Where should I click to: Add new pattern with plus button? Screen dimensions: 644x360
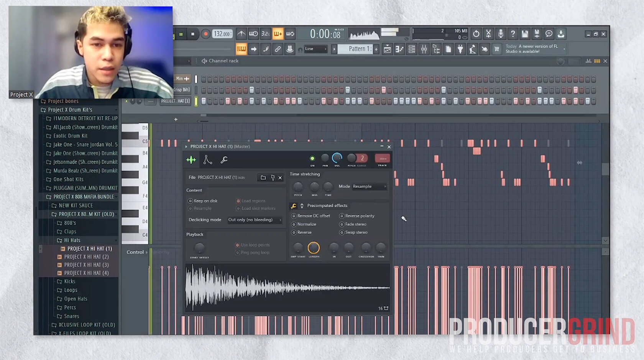pos(376,49)
